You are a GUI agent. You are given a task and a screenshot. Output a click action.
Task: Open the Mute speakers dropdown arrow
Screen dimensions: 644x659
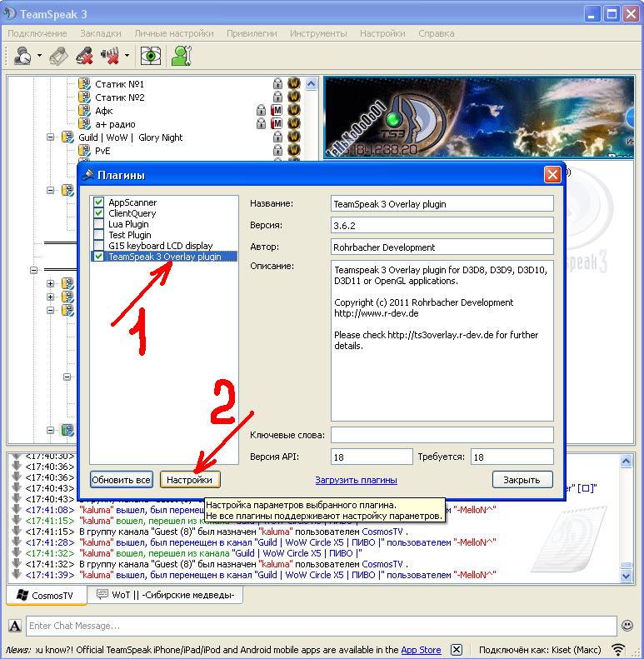pyautogui.click(x=127, y=56)
